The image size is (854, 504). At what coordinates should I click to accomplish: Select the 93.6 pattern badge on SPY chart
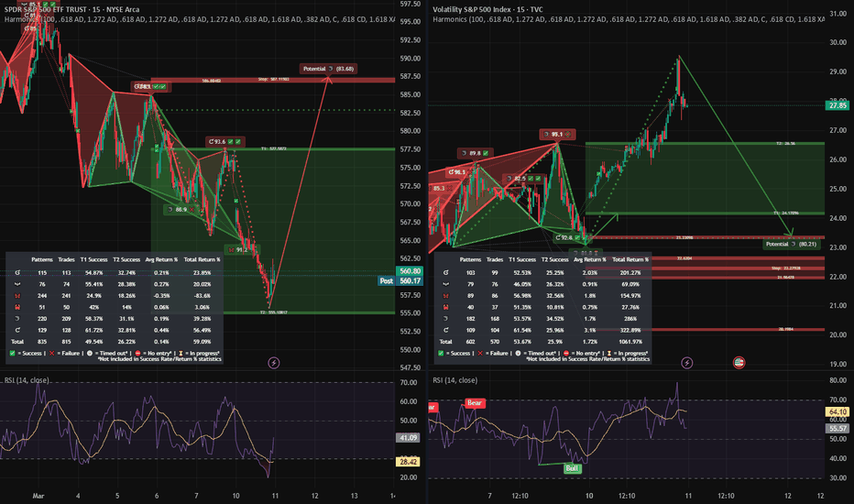(224, 142)
